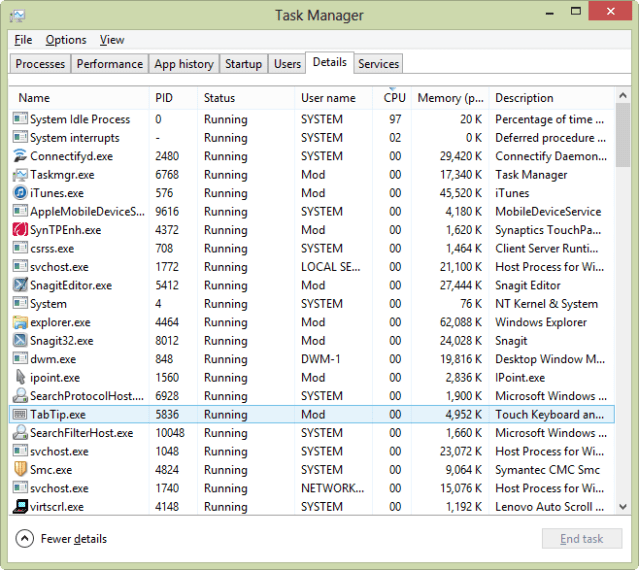Click the dwm.exe process icon
This screenshot has height=570, width=639.
20,359
